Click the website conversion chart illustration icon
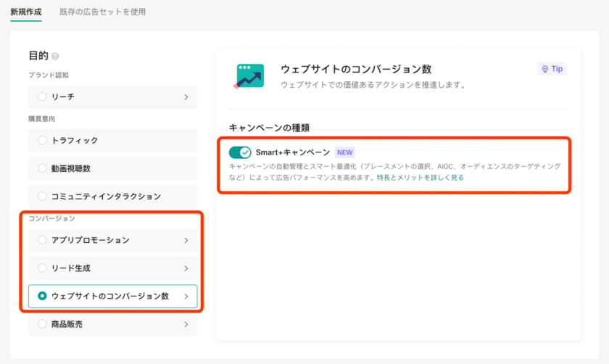609x364 pixels. (249, 75)
